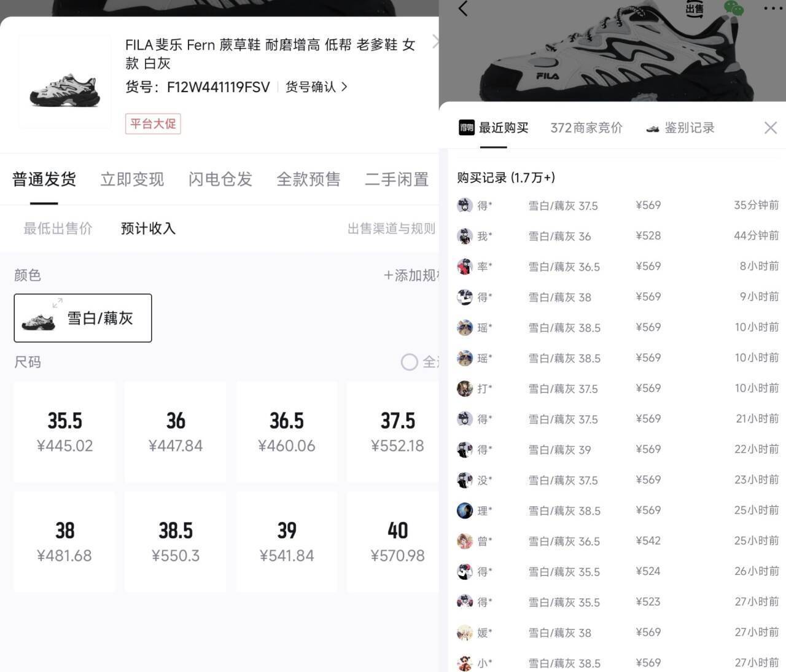Select size 36.5 at ¥460.06
This screenshot has height=672, width=786.
pos(287,432)
